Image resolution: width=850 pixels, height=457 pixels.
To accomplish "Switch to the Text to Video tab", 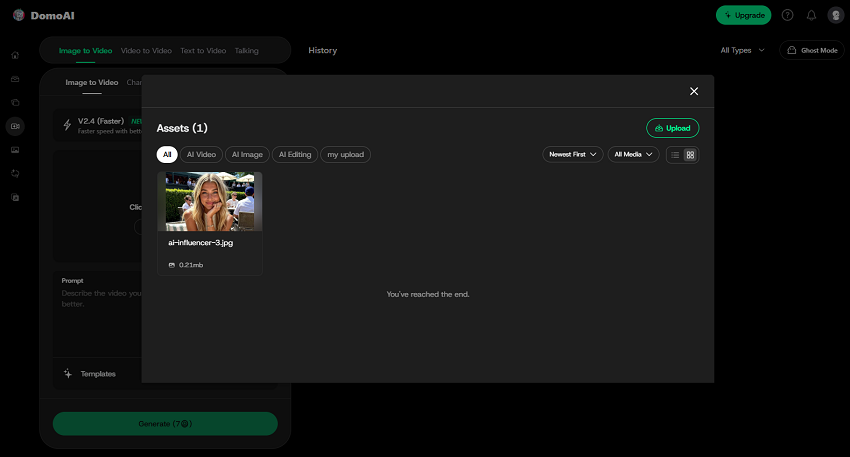I will pos(203,50).
